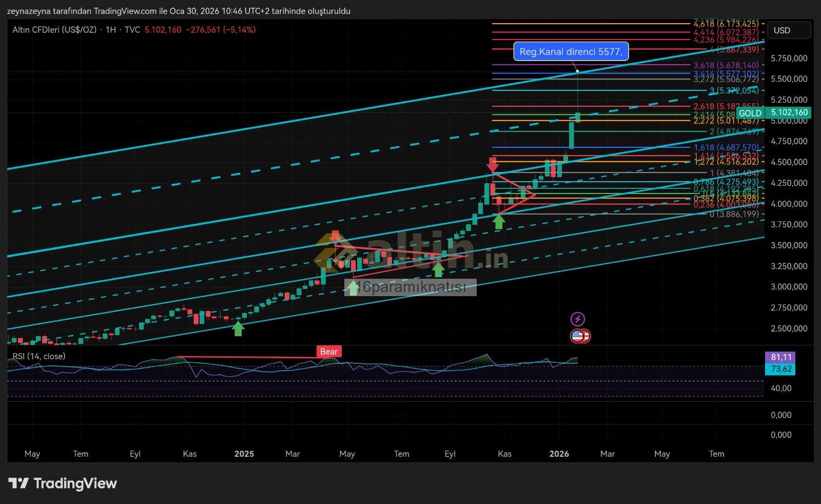This screenshot has width=821, height=504.
Task: Click the green arrow under the Kas 2025 low
Action: point(499,222)
